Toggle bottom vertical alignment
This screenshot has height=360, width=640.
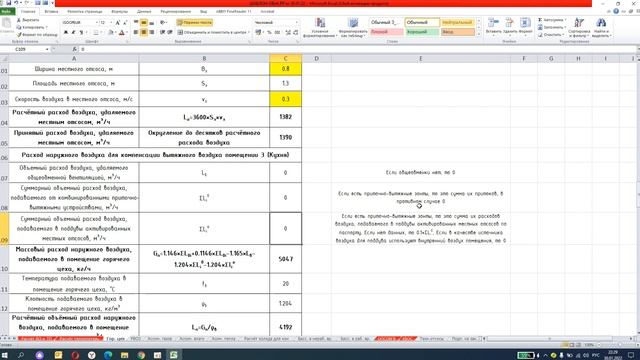coord(151,23)
